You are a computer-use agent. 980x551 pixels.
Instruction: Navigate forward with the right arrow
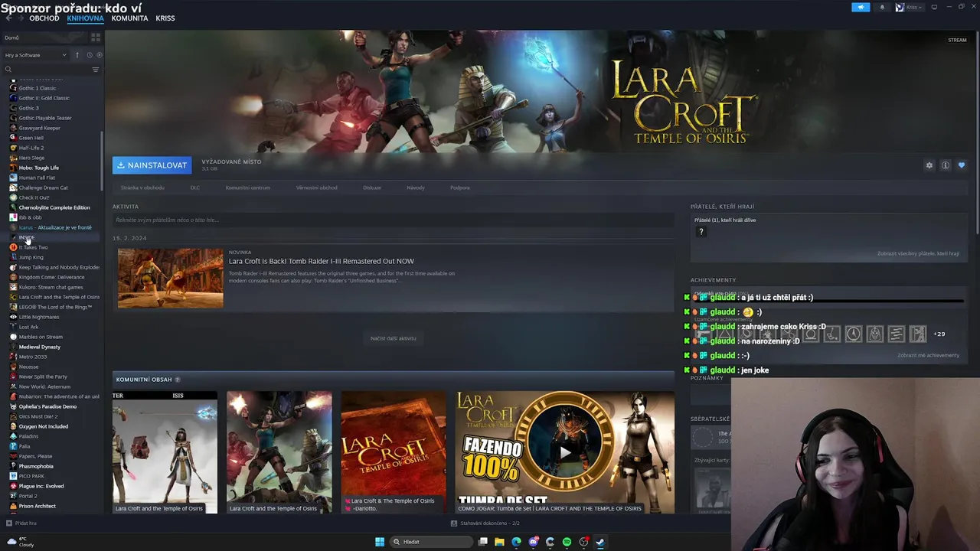[x=21, y=18]
